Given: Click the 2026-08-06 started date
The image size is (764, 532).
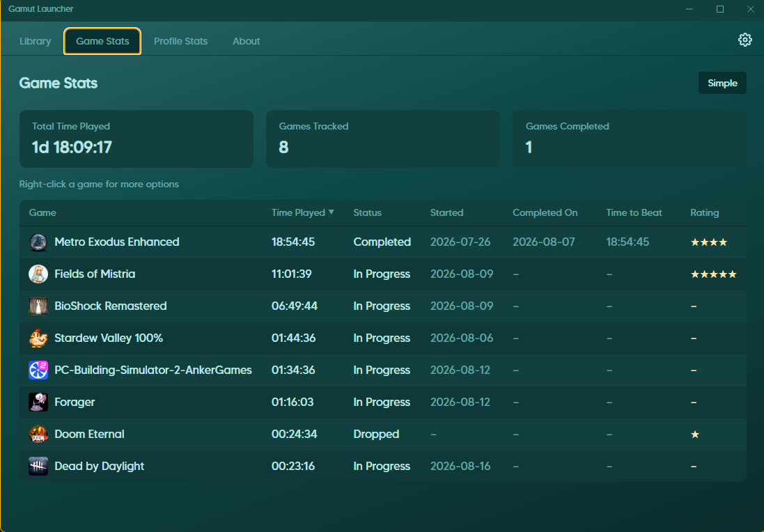Looking at the screenshot, I should (462, 338).
